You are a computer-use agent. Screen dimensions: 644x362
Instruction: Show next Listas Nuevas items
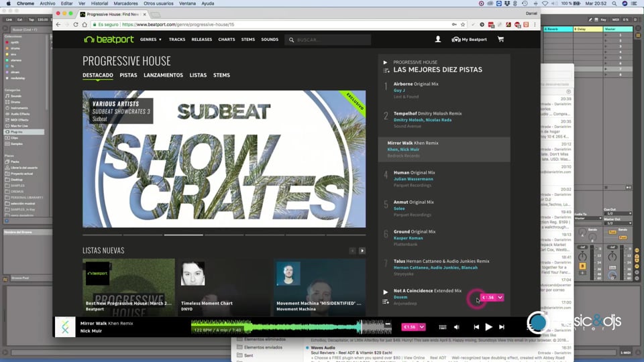coord(362,251)
